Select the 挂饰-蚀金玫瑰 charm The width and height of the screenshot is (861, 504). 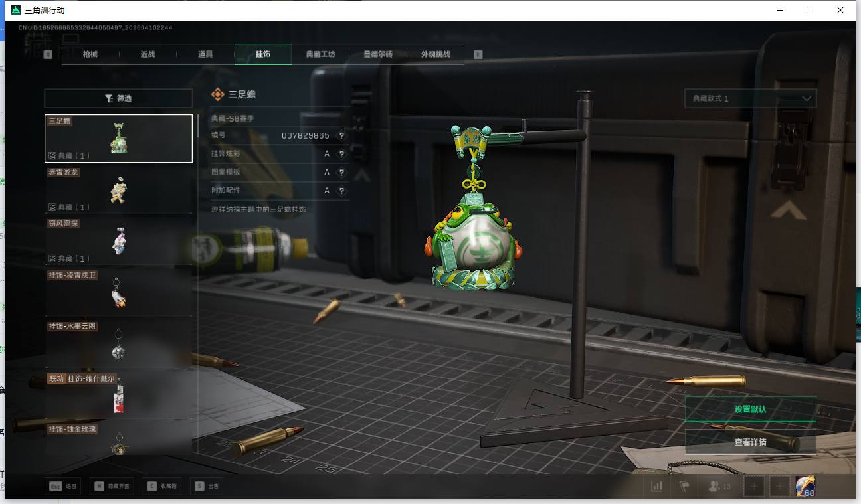coord(118,438)
